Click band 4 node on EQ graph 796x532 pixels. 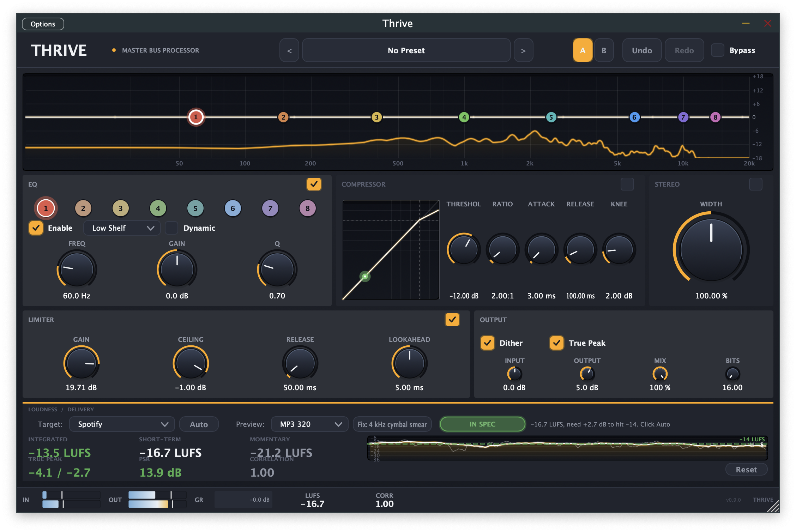[464, 117]
